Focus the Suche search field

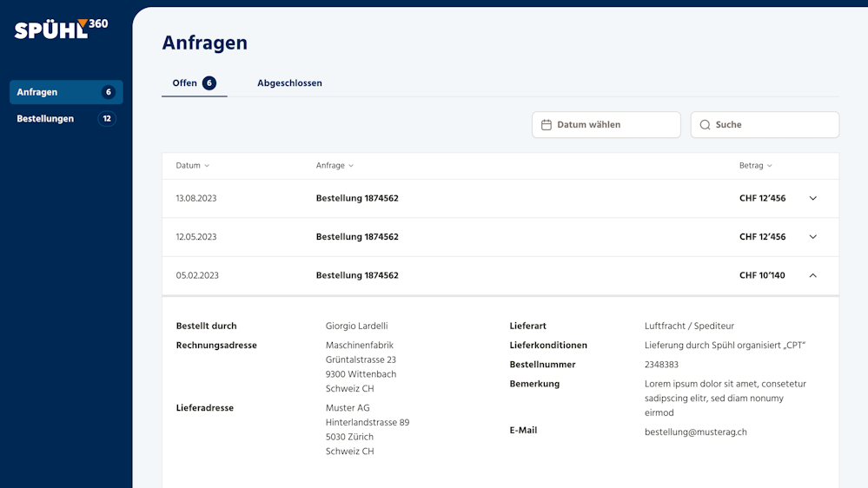click(765, 124)
